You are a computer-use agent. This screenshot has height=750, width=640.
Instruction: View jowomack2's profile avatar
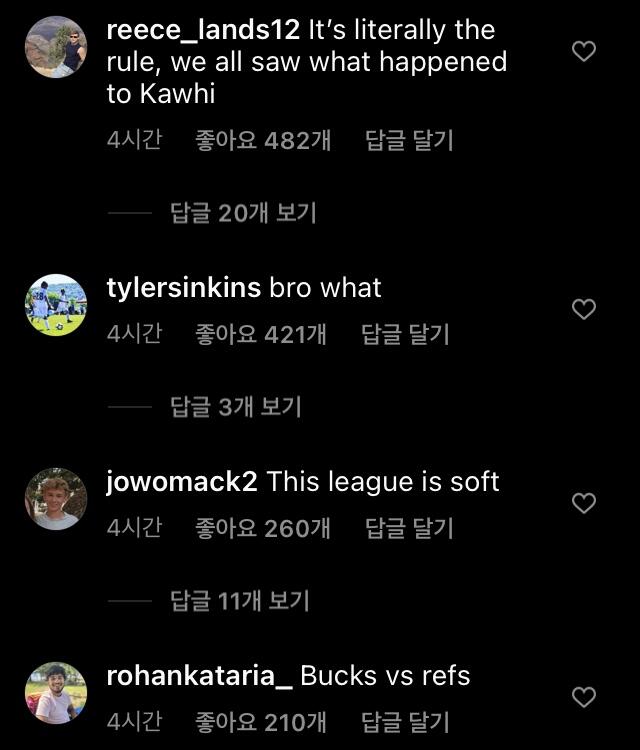click(x=56, y=499)
